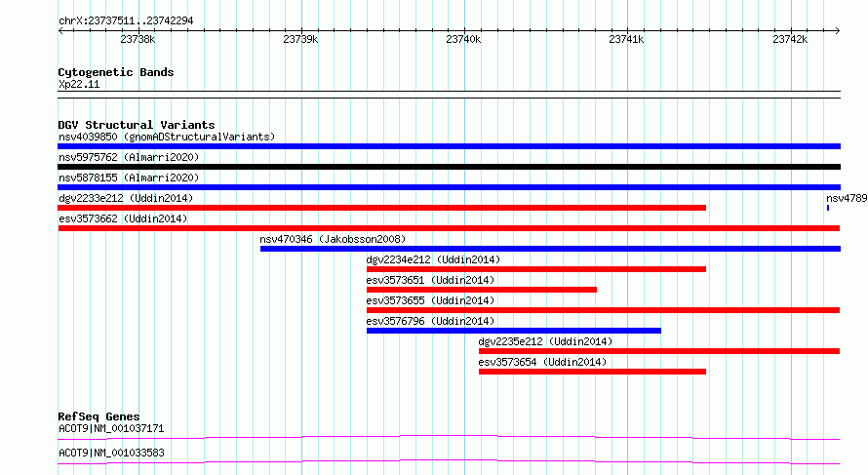The image size is (868, 475).
Task: Click the ACOT9 NM_001037171 magenta transcript line
Action: pos(449,437)
